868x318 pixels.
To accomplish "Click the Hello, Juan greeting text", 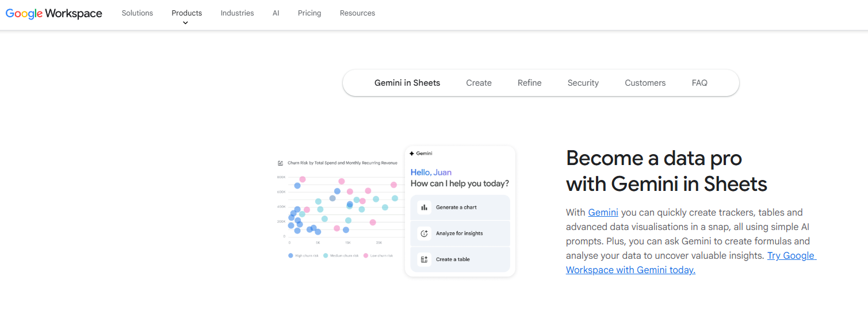I will click(x=431, y=173).
